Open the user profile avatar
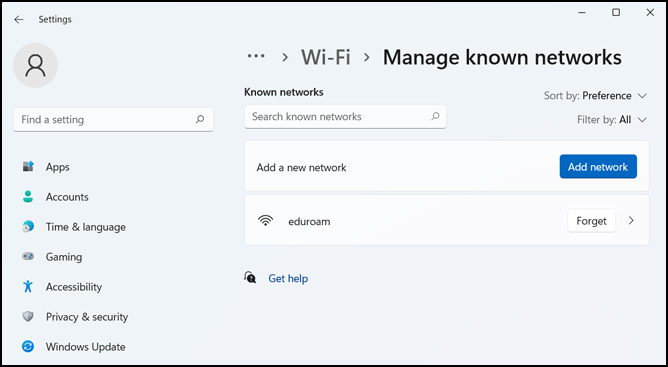Viewport: 668px width, 367px height. (x=35, y=65)
